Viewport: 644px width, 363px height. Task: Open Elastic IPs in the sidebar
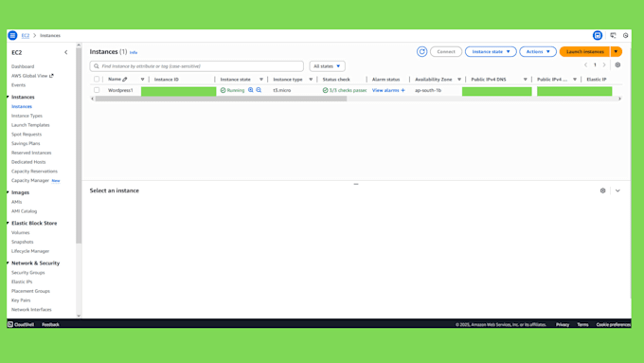[x=22, y=282]
